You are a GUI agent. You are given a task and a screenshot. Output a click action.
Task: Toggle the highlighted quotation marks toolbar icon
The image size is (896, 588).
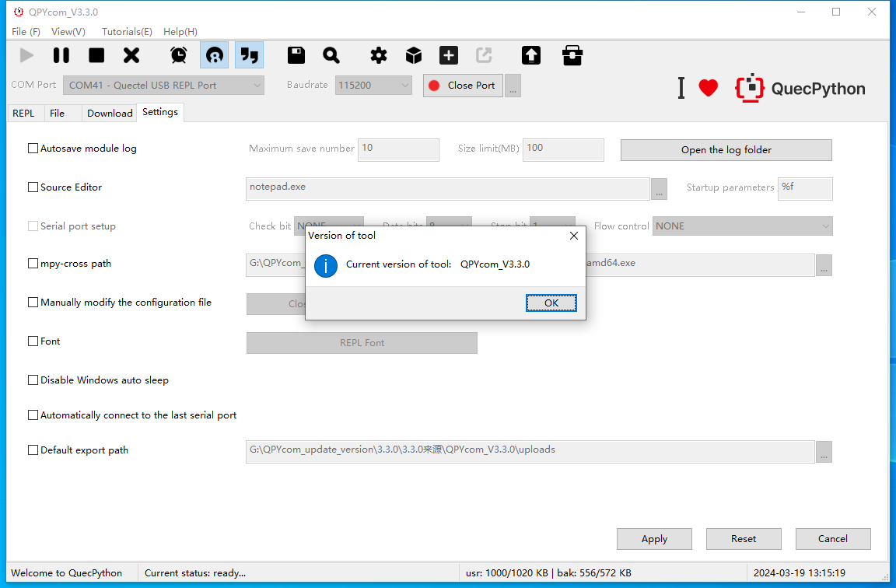click(x=249, y=55)
